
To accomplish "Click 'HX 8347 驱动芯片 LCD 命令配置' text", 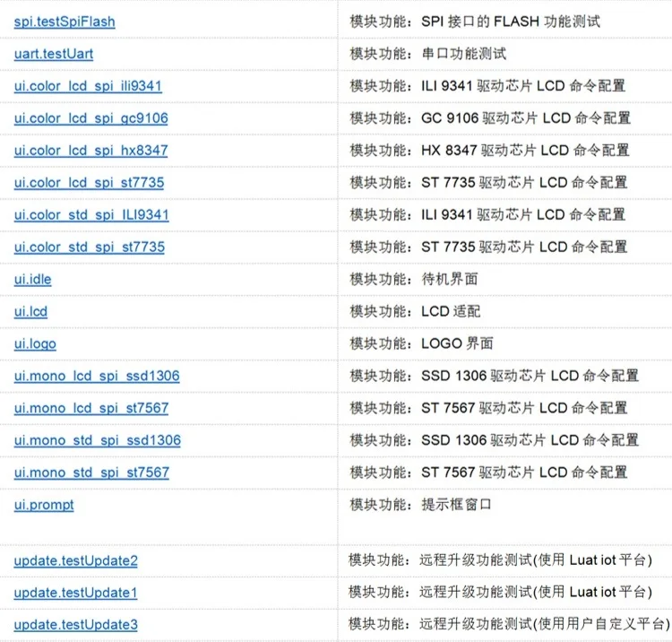I will 525,150.
